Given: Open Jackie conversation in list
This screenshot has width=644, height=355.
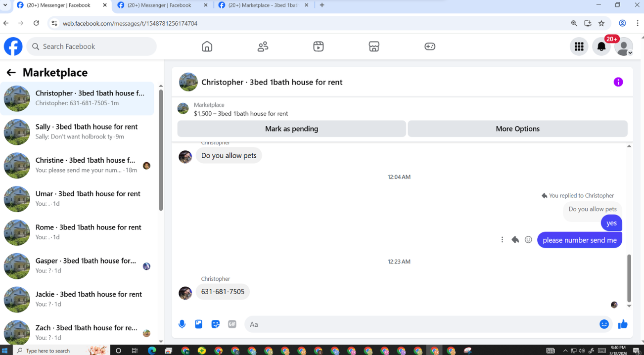Looking at the screenshot, I should [78, 300].
